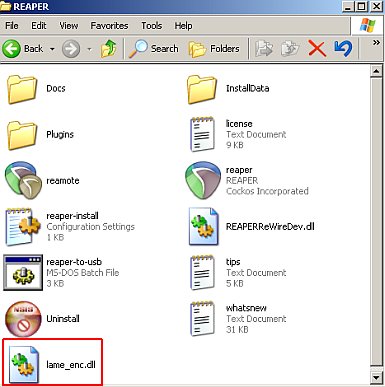Minimize the REAPER window
The height and width of the screenshot is (387, 385).
click(348, 6)
